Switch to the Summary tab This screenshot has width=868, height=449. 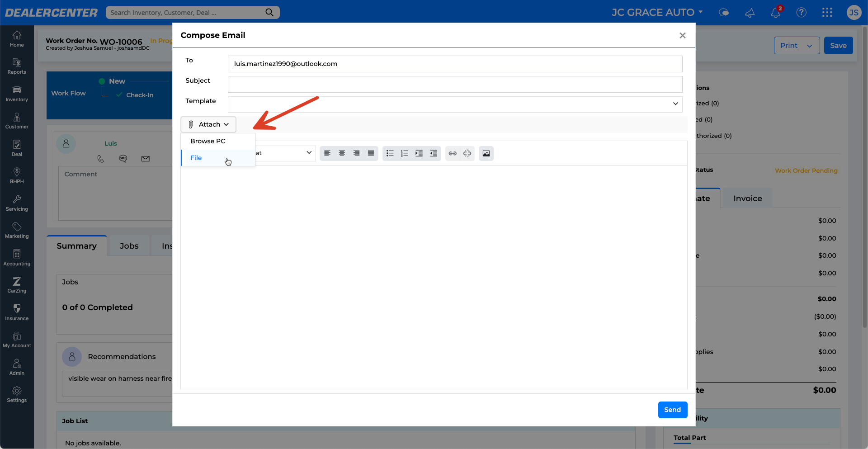[76, 246]
